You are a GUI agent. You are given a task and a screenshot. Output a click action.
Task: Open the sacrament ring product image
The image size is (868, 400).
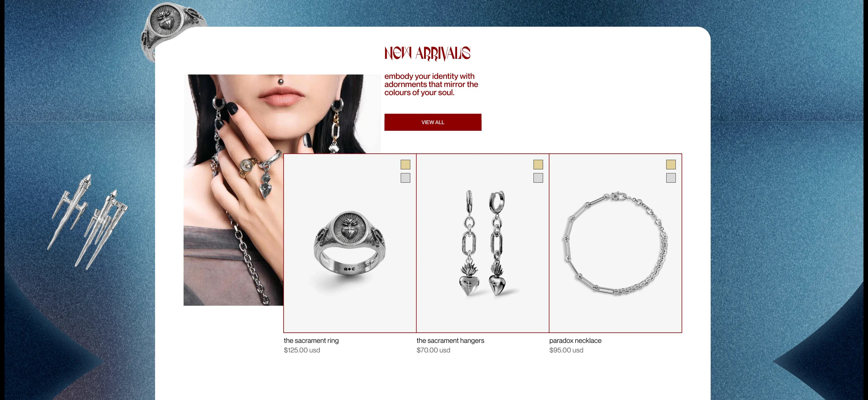click(x=350, y=243)
